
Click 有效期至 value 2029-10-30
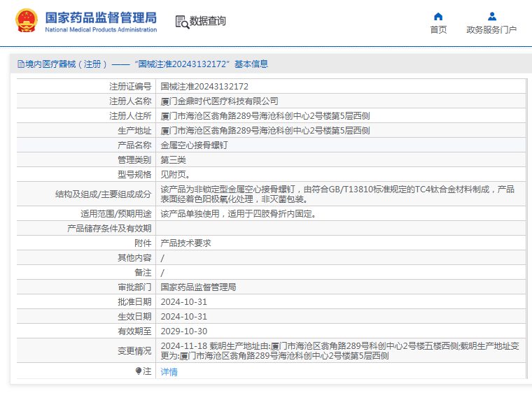(183, 331)
